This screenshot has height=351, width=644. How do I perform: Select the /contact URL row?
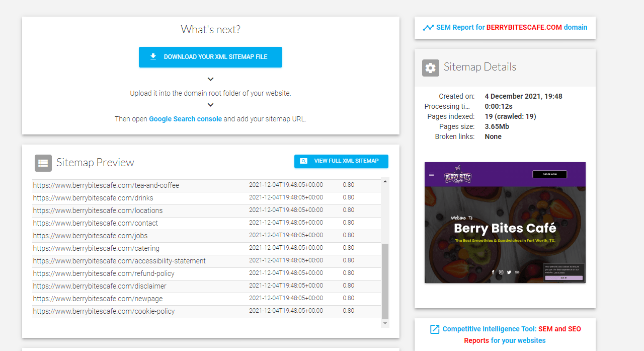tap(207, 223)
